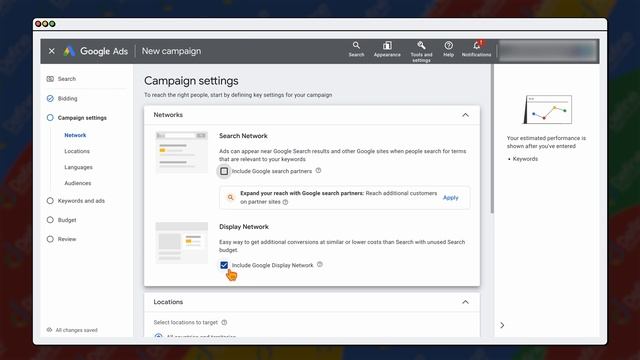Collapse the performance side panel arrow
640x360 pixels.
(502, 325)
